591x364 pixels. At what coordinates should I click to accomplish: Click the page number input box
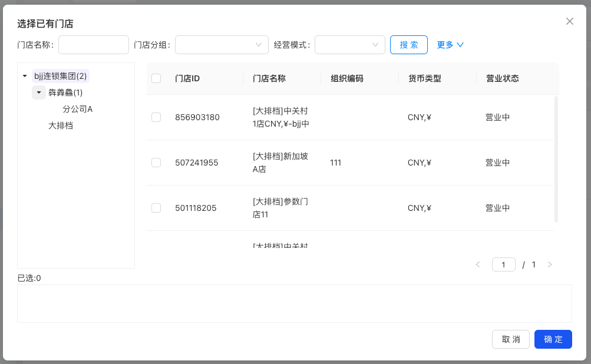click(504, 264)
